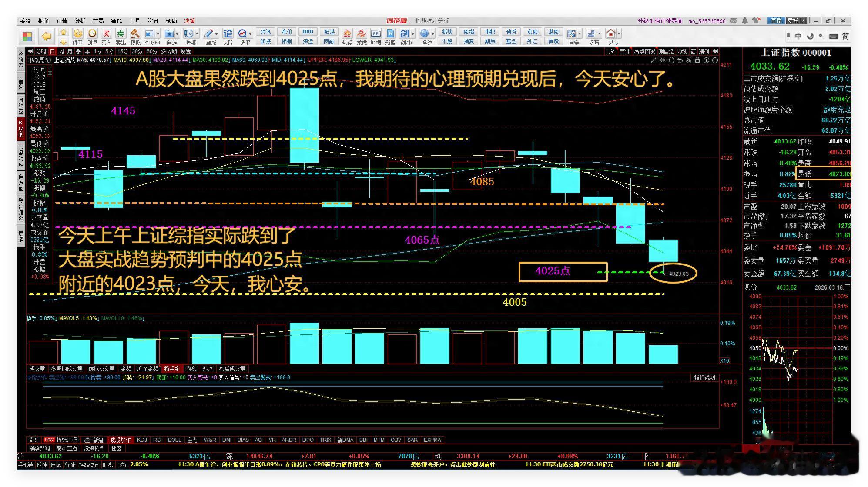Screen dimensions: 868x487
Task: Expand the 多窗 multi-window dropdown arrow
Action: click(x=599, y=33)
